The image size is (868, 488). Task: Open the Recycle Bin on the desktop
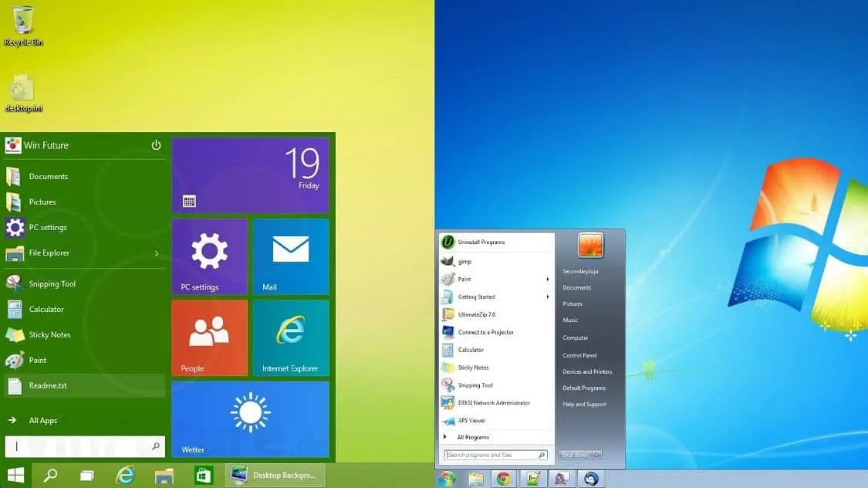coord(22,25)
